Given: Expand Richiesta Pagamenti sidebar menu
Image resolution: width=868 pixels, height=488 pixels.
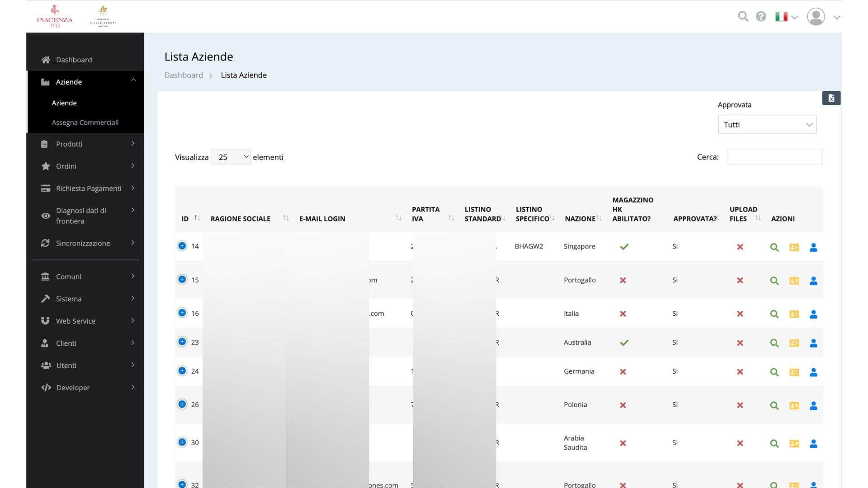Looking at the screenshot, I should tap(85, 188).
